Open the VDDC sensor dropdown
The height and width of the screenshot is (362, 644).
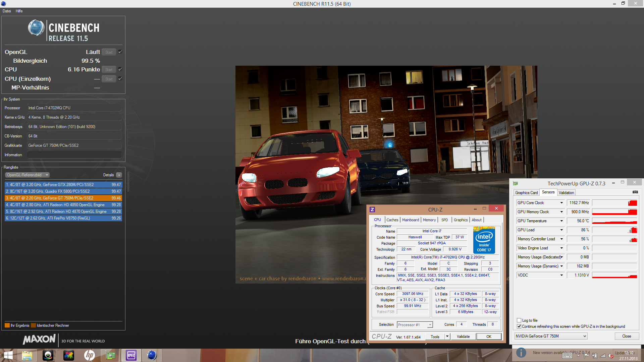(561, 275)
